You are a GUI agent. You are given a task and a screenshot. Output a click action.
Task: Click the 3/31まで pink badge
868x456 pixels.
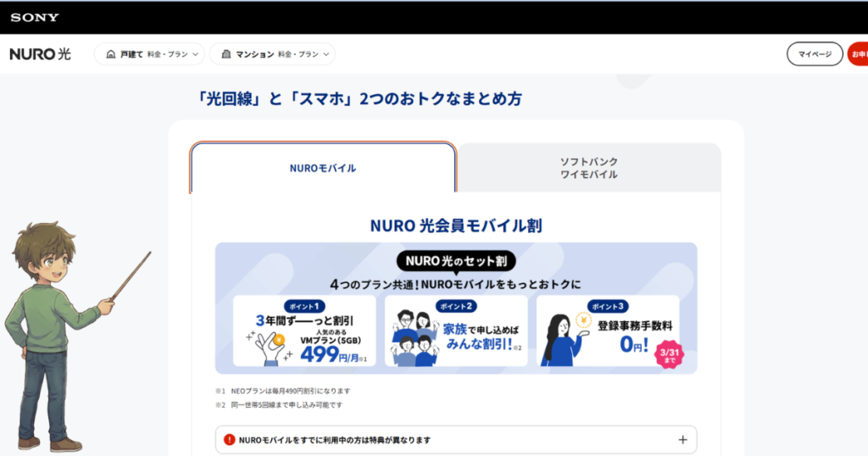point(670,355)
